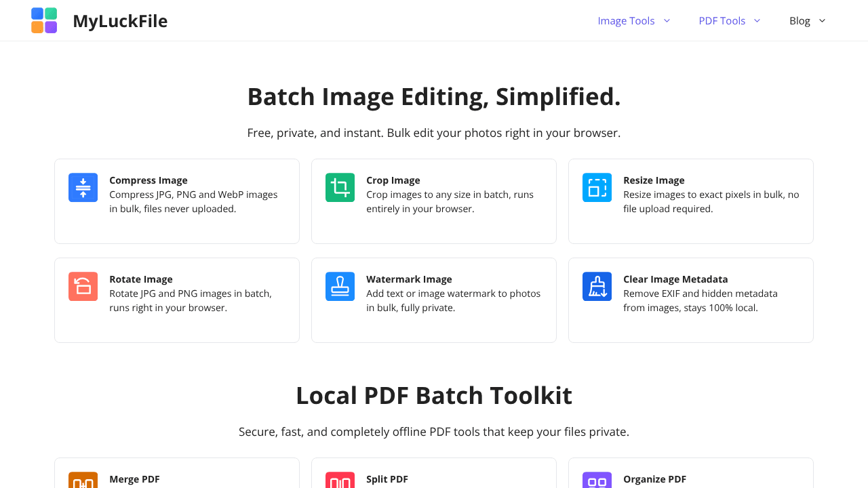This screenshot has height=488, width=868.
Task: Open the Compress Image title link
Action: [149, 180]
